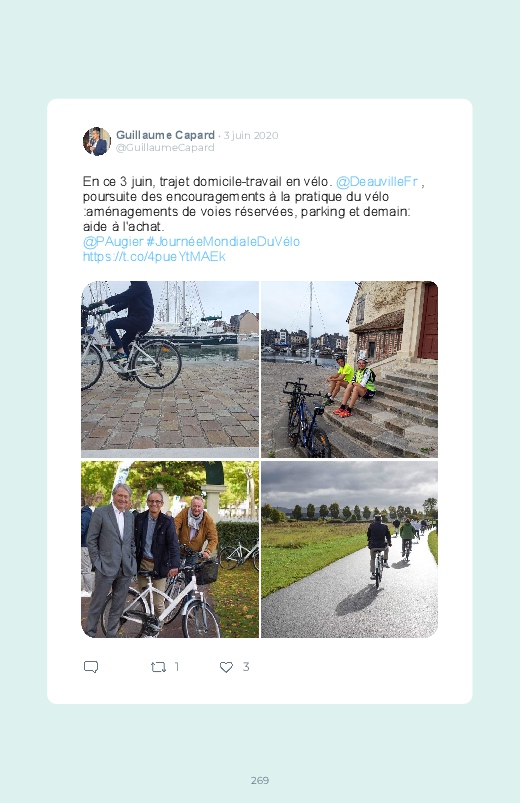Open Guillaume Capard's profile avatar
This screenshot has height=803, width=520.
tap(96, 141)
